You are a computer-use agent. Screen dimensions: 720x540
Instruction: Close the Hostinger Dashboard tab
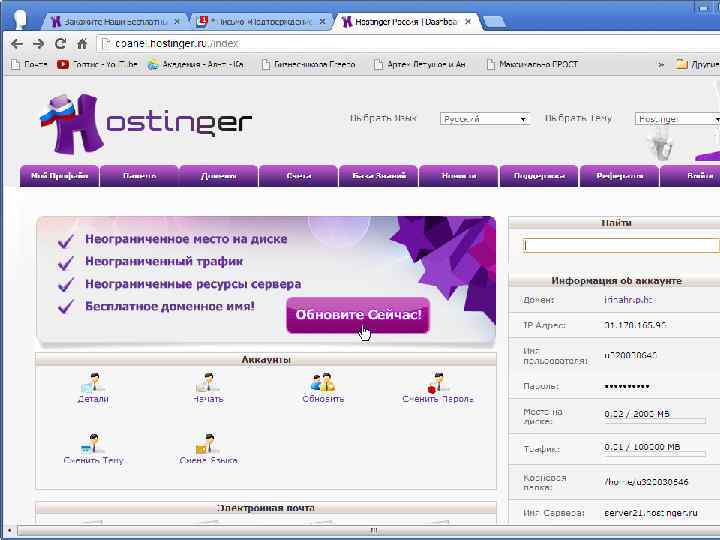(467, 22)
